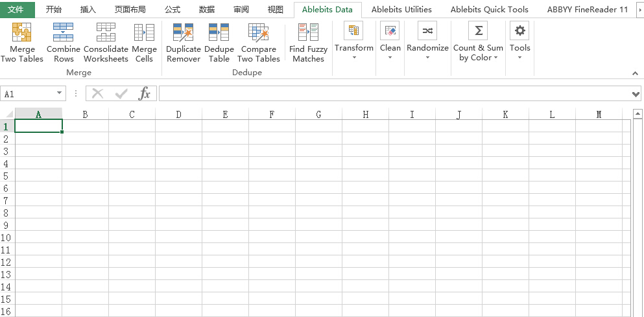
Task: Launch Find Fuzzy Matches
Action: pos(308,43)
